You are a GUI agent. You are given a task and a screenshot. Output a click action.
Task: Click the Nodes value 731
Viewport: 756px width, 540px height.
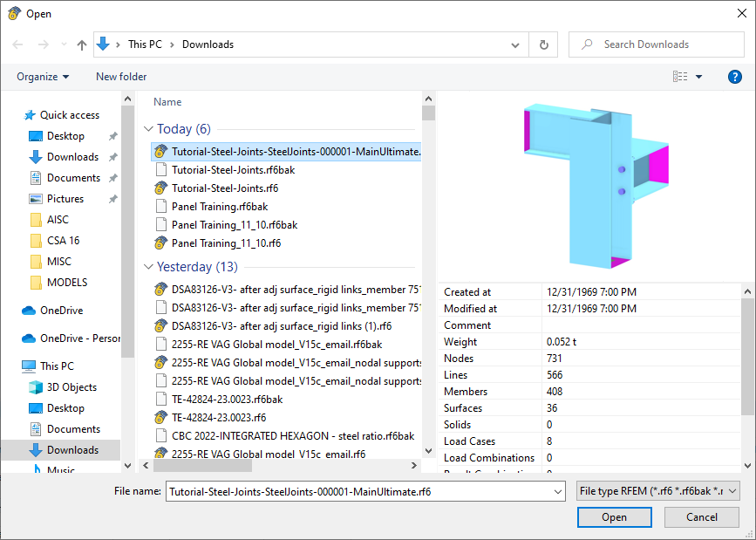[x=554, y=359]
